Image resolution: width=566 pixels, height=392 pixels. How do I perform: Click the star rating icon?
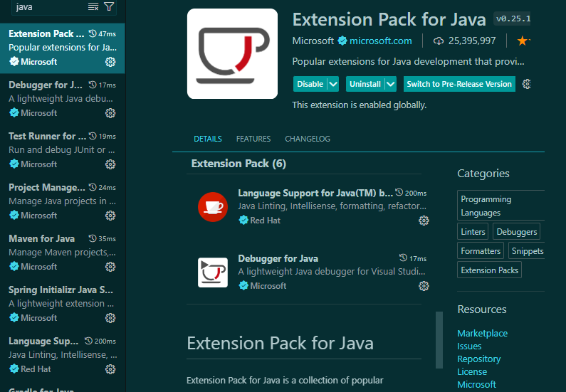522,41
